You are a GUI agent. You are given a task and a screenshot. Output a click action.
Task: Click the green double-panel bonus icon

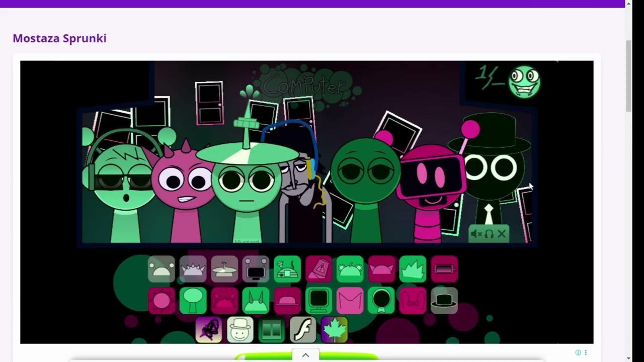272,330
